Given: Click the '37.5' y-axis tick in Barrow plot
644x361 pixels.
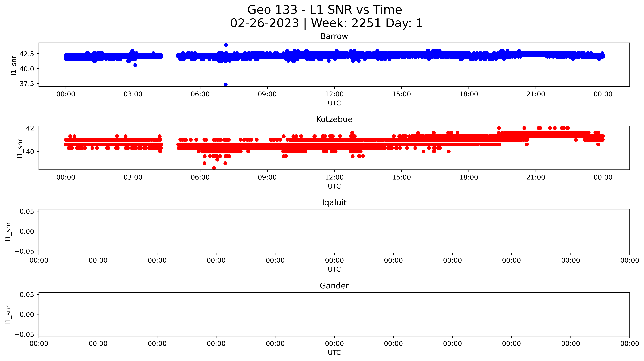Looking at the screenshot, I should pos(27,84).
